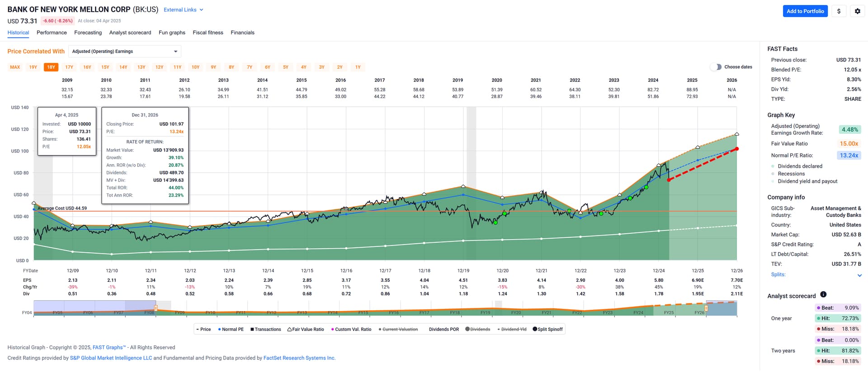Select the 15Y time range
Screen dimensions: 868x373
[105, 67]
